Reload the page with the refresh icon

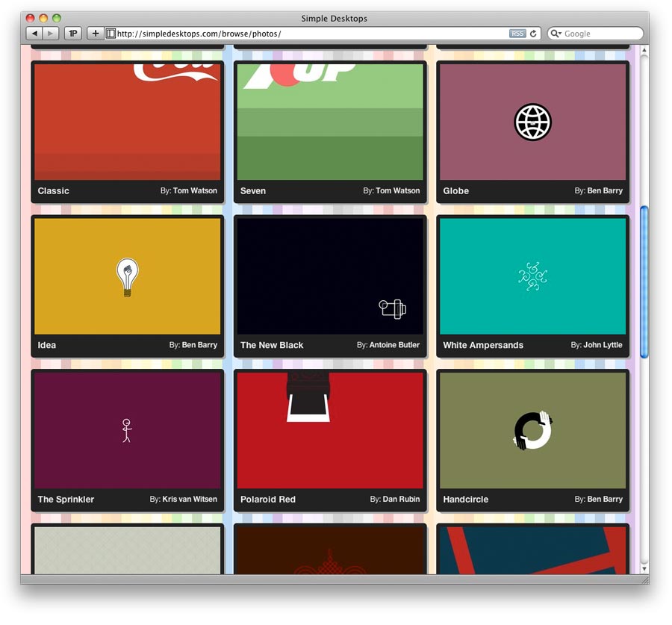[x=533, y=34]
